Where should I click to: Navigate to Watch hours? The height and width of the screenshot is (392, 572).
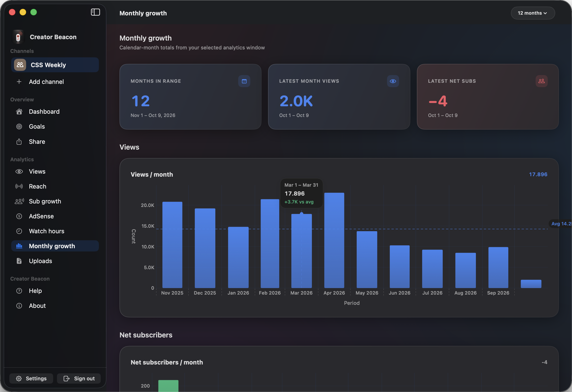(x=55, y=231)
